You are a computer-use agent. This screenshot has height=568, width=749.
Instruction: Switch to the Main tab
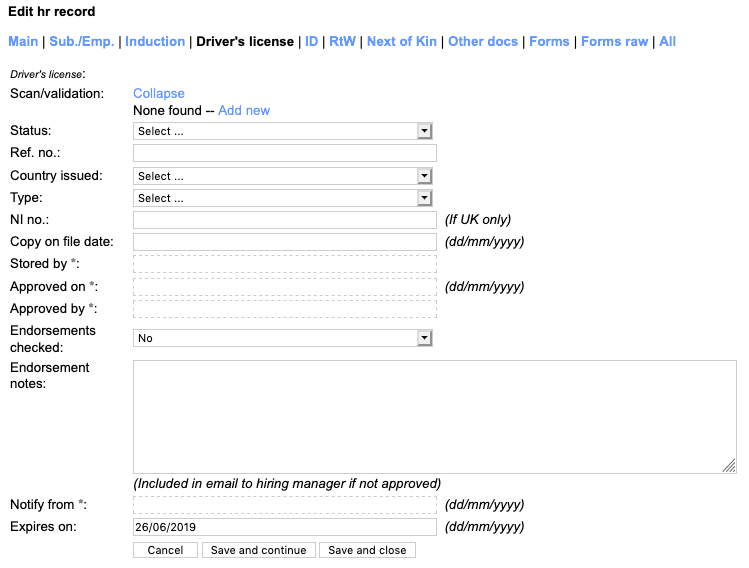coord(23,41)
